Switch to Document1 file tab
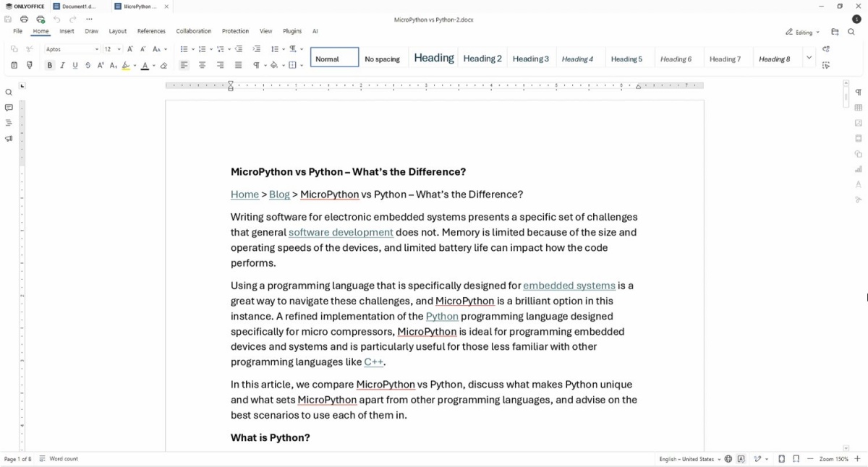Screen dimensions: 868x467 coord(79,7)
